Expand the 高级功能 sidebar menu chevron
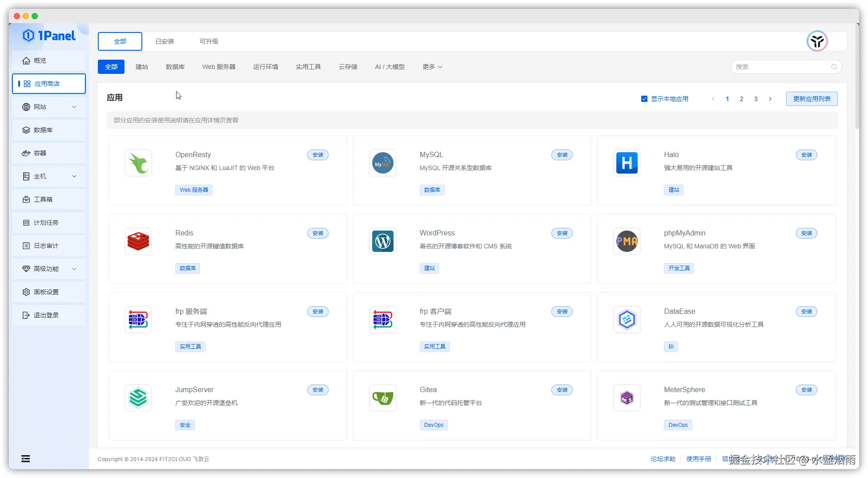Image resolution: width=868 pixels, height=478 pixels. coord(74,269)
